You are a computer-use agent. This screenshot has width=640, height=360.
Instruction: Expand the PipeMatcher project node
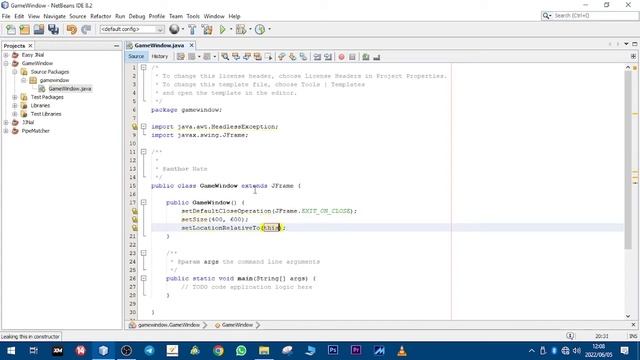click(6, 131)
